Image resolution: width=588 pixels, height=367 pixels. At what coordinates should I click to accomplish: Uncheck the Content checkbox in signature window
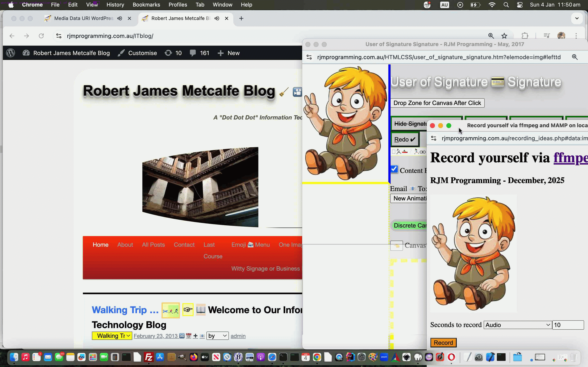pos(394,169)
